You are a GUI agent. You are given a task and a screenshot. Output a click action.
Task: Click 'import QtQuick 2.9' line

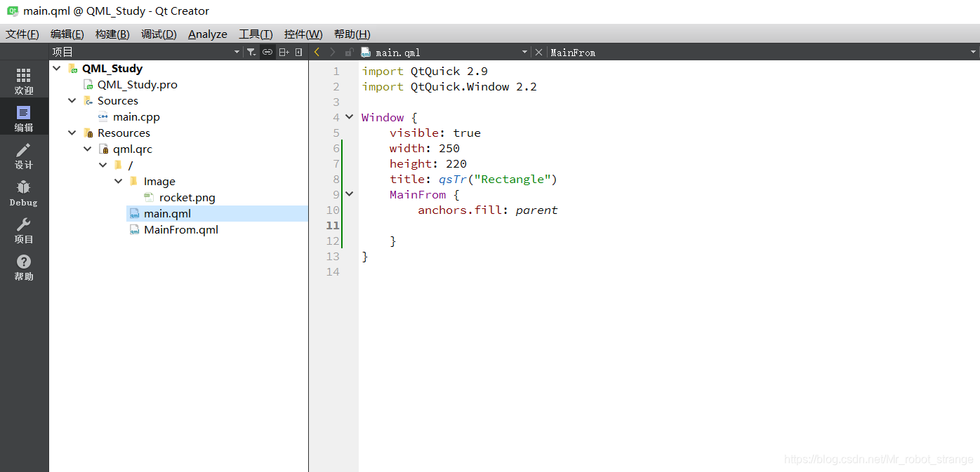425,71
